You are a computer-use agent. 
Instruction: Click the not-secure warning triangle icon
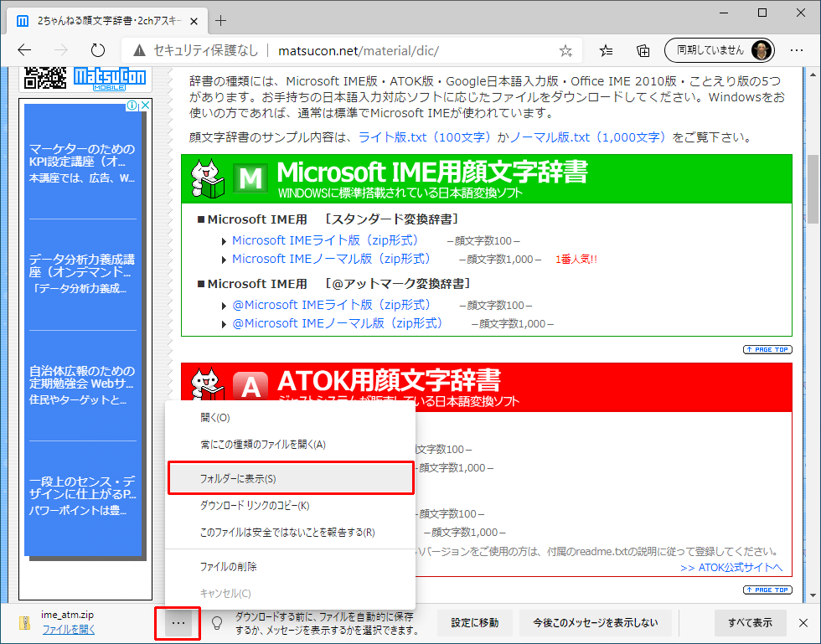(x=139, y=51)
